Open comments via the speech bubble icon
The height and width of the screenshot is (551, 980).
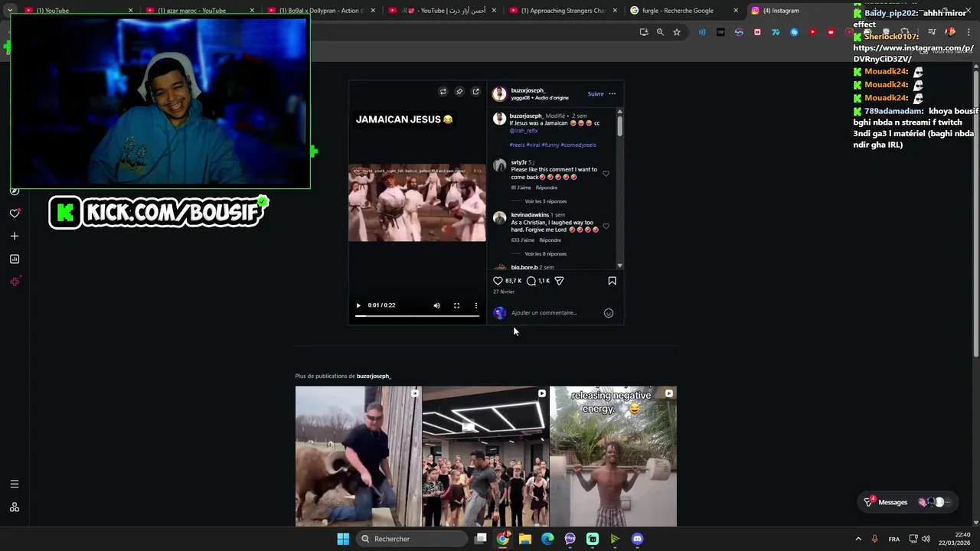coord(531,281)
